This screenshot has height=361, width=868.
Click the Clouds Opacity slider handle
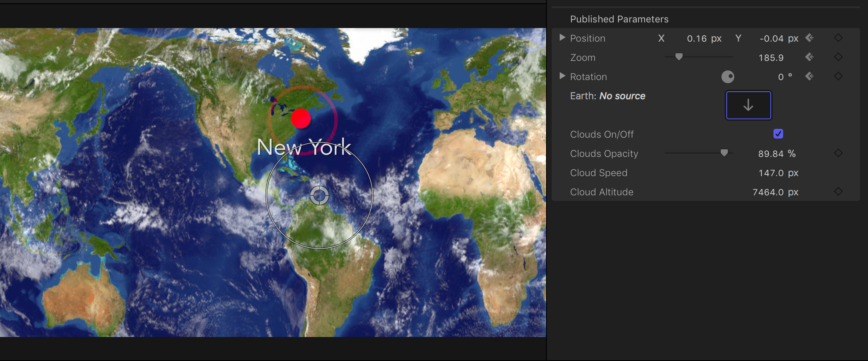(724, 152)
